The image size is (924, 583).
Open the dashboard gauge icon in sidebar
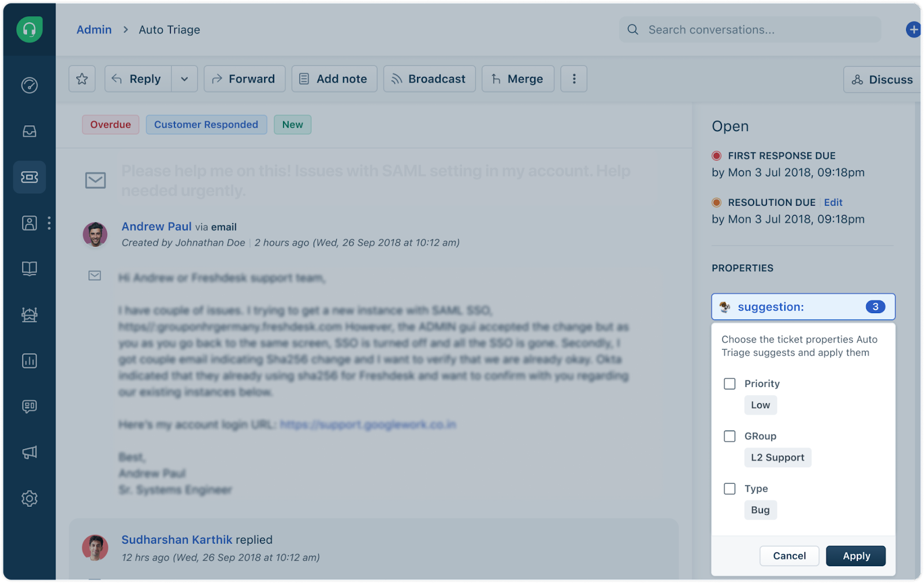[29, 86]
